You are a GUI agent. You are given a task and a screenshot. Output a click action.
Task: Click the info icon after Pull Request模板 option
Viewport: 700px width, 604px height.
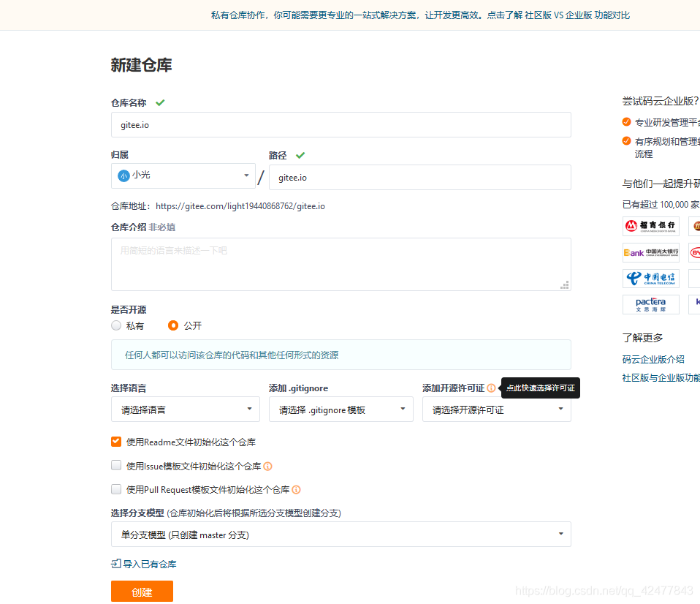coord(297,489)
